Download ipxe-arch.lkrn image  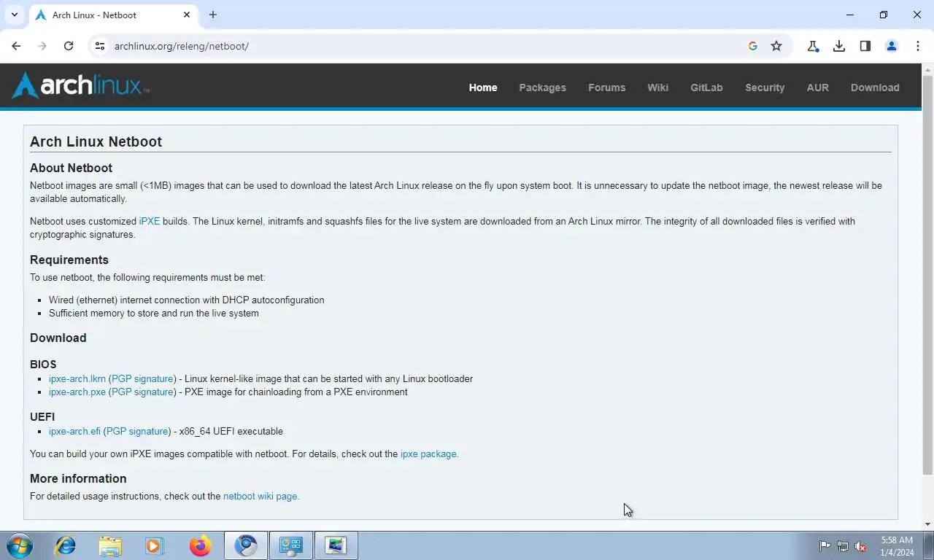pos(77,378)
